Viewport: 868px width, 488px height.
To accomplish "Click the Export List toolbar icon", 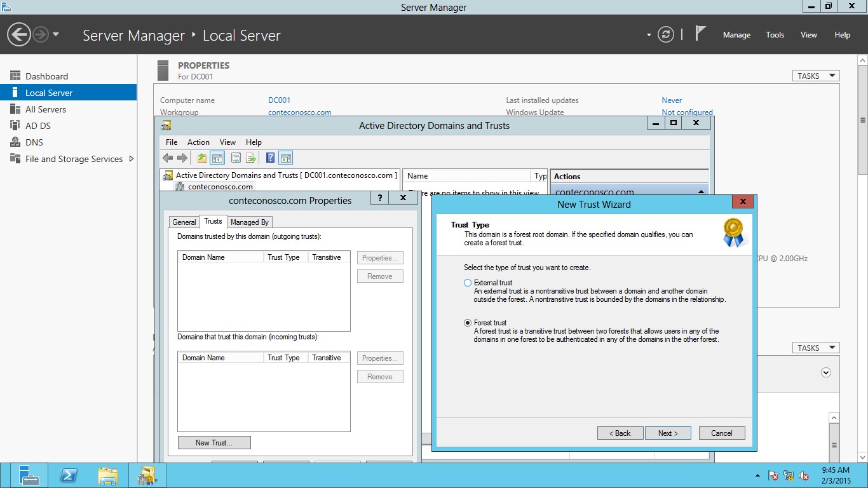I will pos(250,158).
